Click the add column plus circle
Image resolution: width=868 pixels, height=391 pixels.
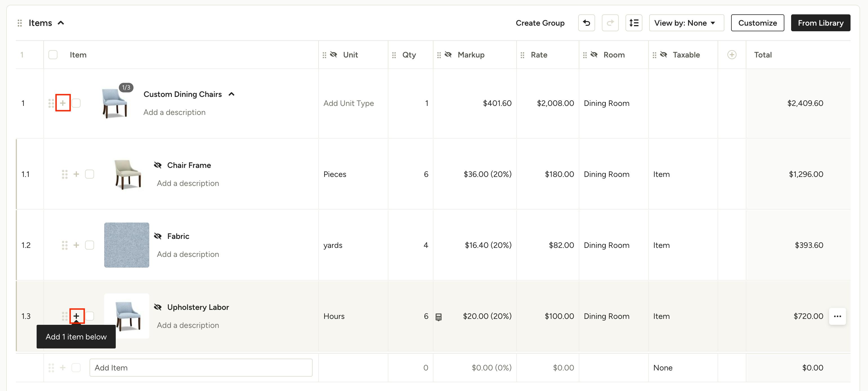(731, 55)
